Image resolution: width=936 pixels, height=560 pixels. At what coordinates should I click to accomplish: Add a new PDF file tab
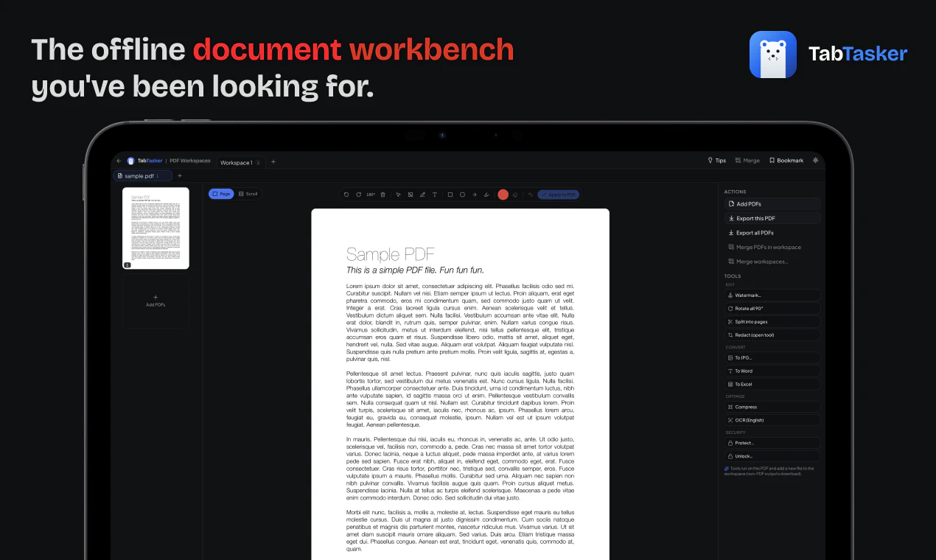pyautogui.click(x=180, y=176)
